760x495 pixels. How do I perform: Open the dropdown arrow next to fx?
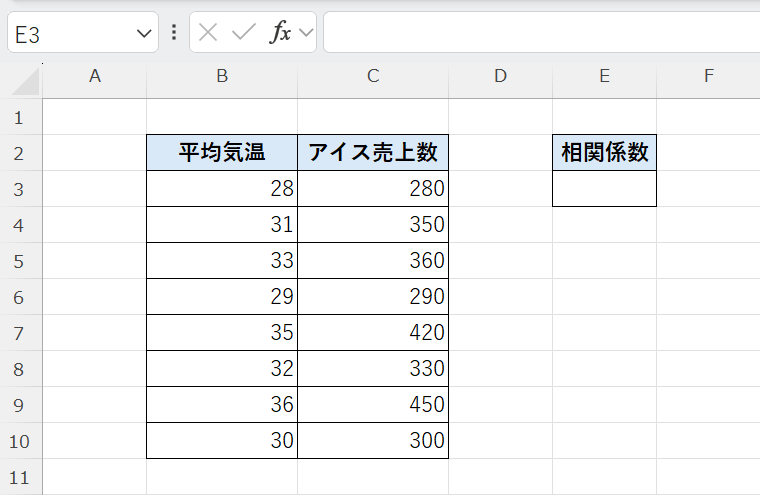point(306,33)
